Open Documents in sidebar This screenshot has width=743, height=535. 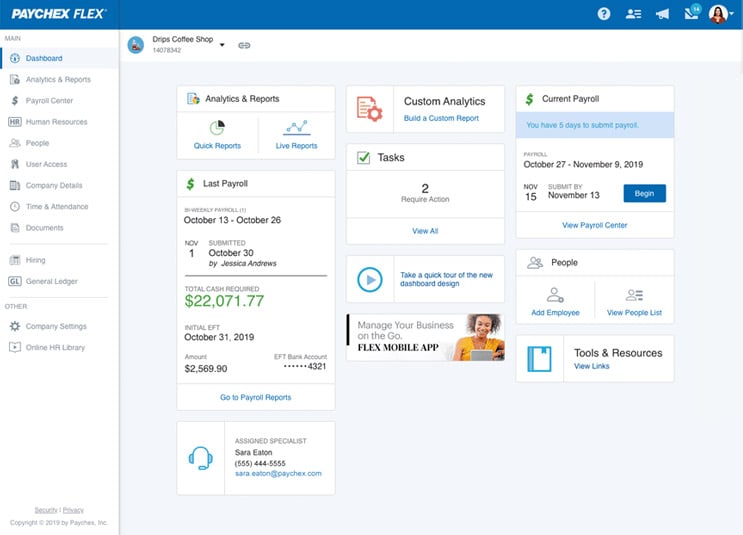60,228
